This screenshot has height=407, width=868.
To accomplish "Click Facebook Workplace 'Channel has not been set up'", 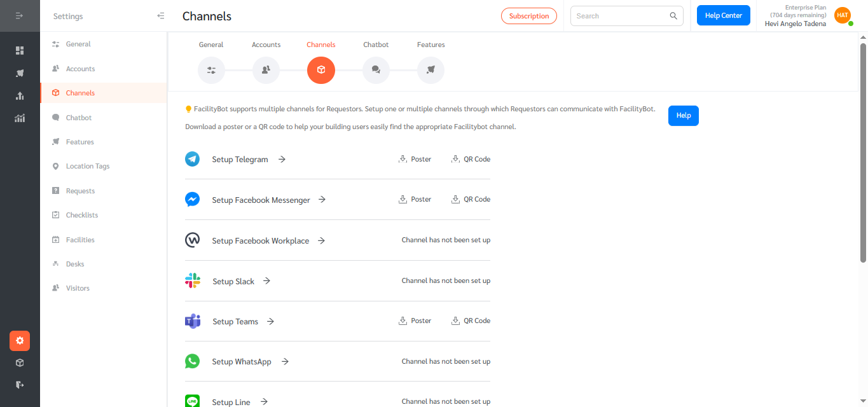I will (446, 240).
